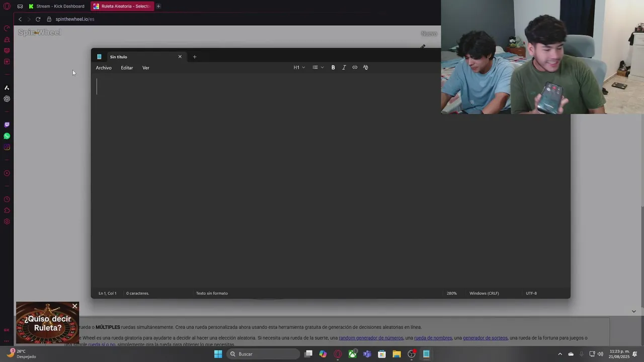
Task: Close the Quiso decir Ruleta ad
Action: pos(75,306)
